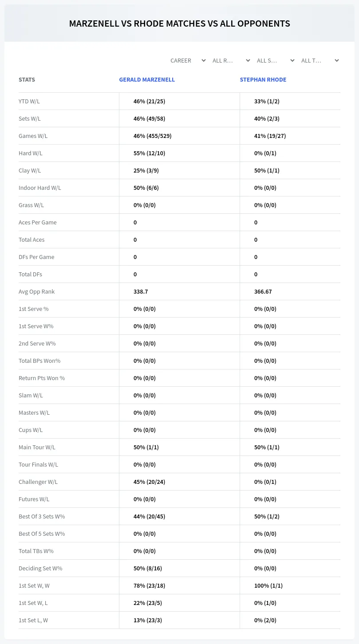Click the page title heading Marzenell vs Rhode

coord(179,24)
